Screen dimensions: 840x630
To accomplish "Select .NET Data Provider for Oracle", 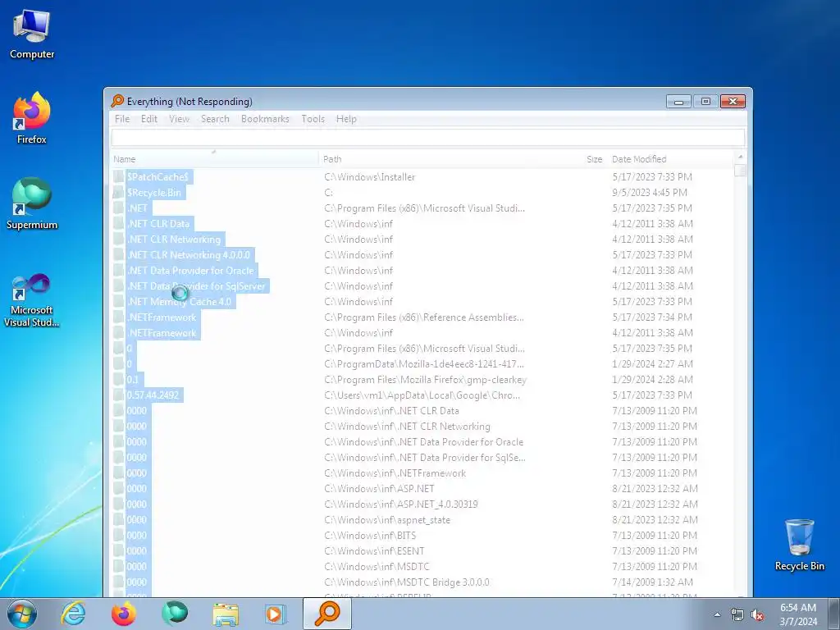I will (x=190, y=270).
